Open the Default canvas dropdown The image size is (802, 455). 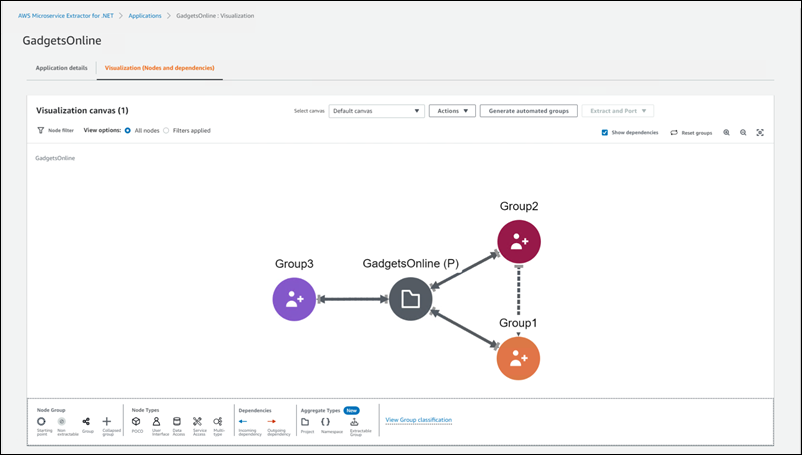[376, 111]
